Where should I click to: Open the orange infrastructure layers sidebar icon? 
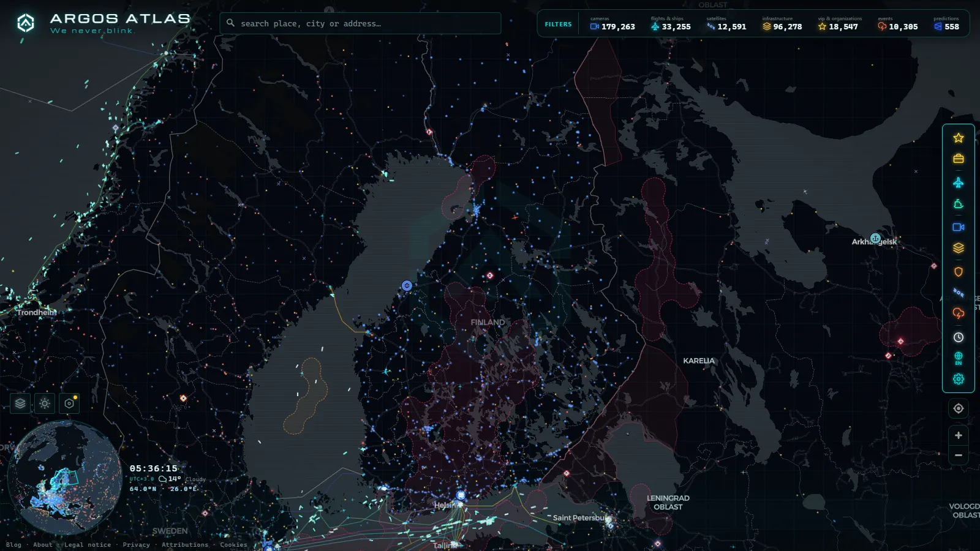(x=959, y=248)
